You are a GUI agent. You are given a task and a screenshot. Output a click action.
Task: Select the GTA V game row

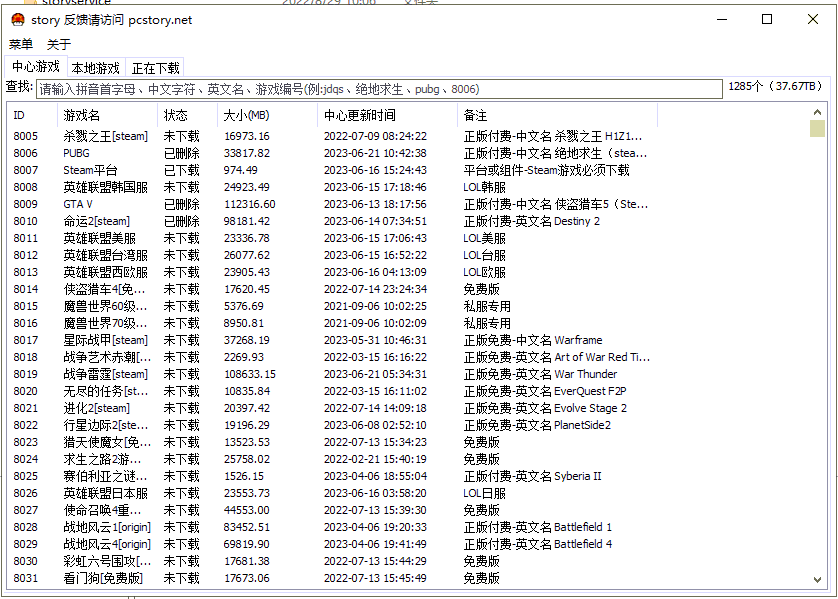[332, 205]
